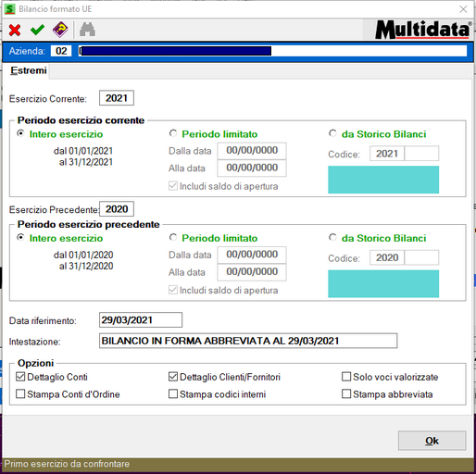
Task: Click the red X cancel icon
Action: 15,31
